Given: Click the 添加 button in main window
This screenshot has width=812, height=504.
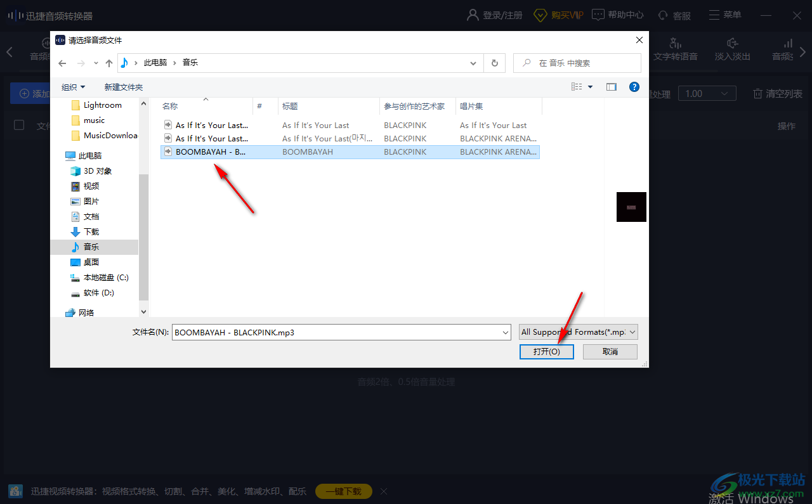Looking at the screenshot, I should coord(30,94).
